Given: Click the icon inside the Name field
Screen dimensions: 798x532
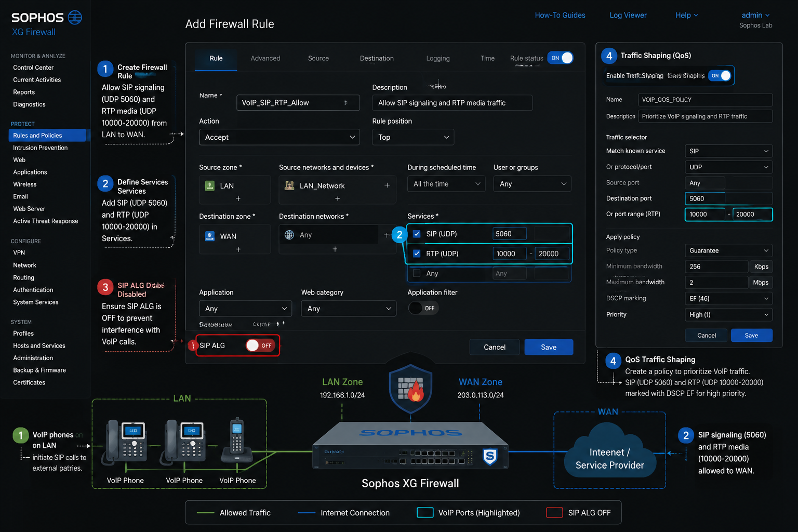Looking at the screenshot, I should 345,103.
